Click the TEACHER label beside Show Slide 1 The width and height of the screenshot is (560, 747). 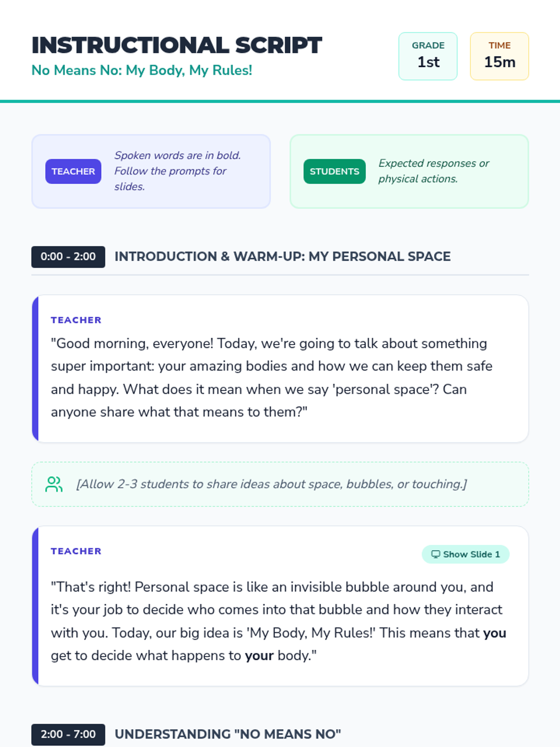point(76,551)
